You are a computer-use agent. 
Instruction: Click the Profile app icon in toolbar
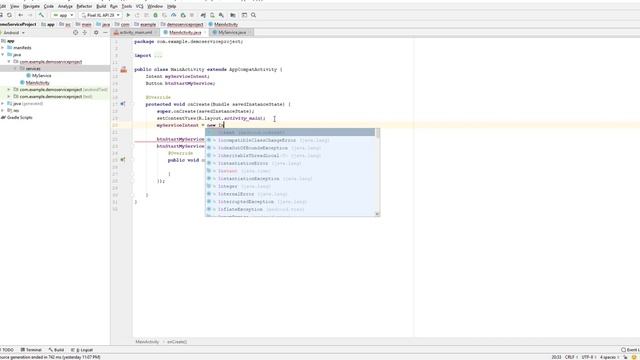point(174,15)
